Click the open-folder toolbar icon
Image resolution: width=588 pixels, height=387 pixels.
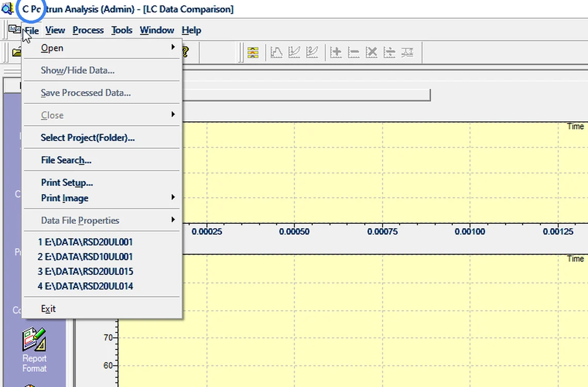17,52
